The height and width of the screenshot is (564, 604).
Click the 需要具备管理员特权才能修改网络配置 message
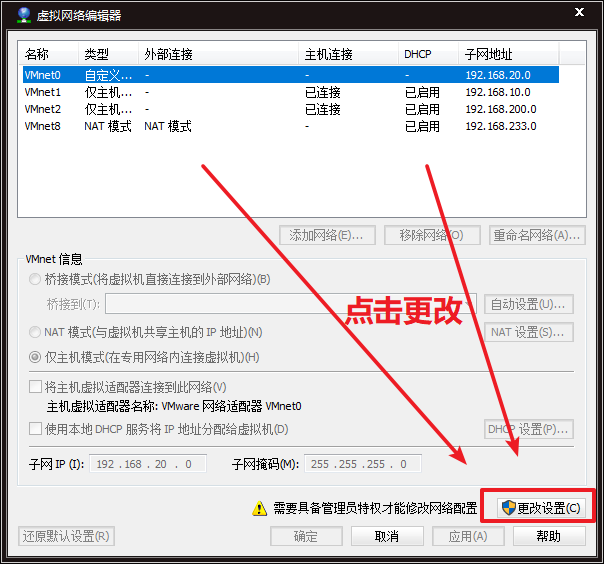pos(375,508)
